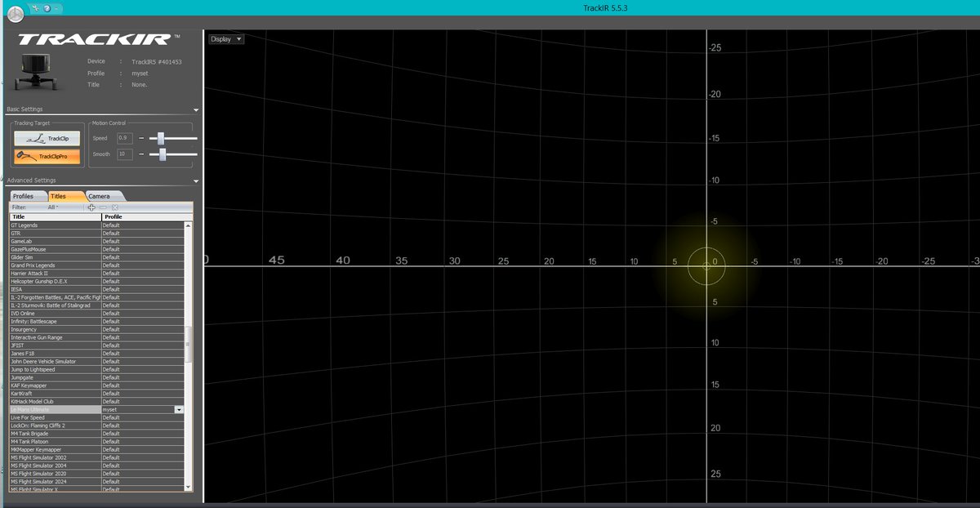The width and height of the screenshot is (980, 508).
Task: Adjust the Smooth slider handle
Action: coord(163,154)
